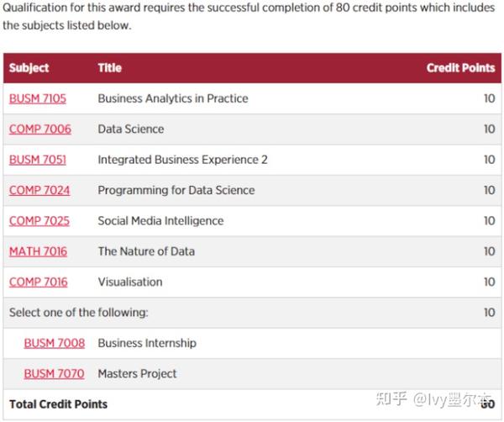This screenshot has width=504, height=422.
Task: Click the 'Select one of the following' row
Action: 252,313
